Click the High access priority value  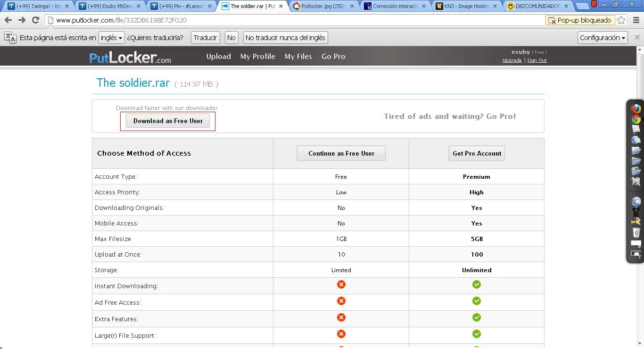pyautogui.click(x=477, y=192)
